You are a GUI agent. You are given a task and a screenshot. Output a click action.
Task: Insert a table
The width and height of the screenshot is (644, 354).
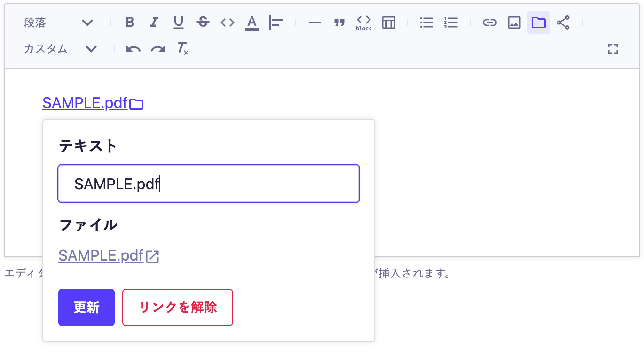[x=388, y=23]
